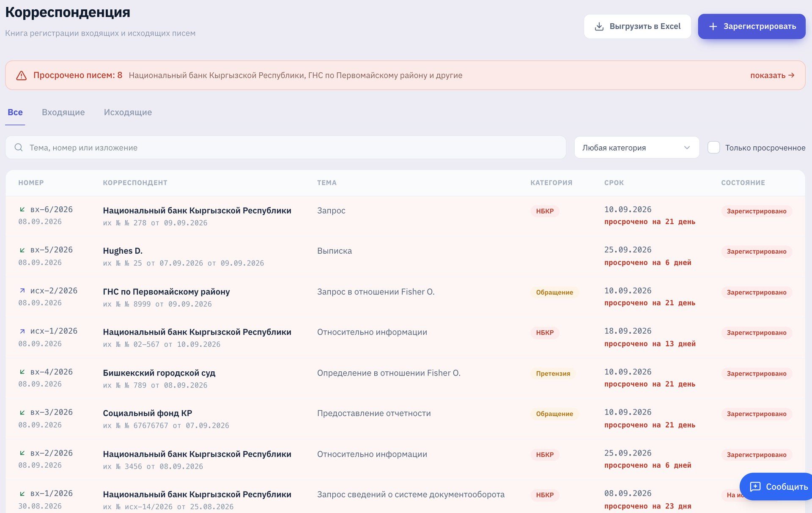Viewport: 812px width, 513px height.
Task: Click the Выписка subject cell
Action: coord(334,250)
